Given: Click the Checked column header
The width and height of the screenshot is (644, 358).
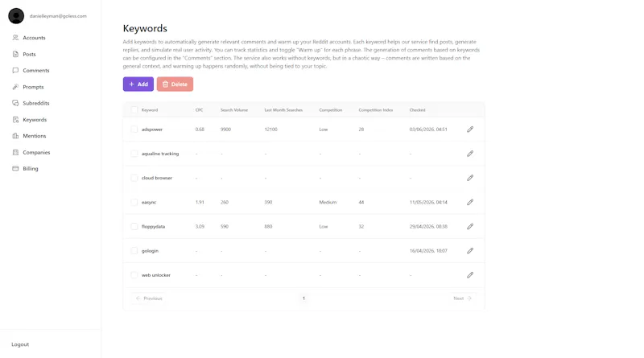Looking at the screenshot, I should 417,110.
